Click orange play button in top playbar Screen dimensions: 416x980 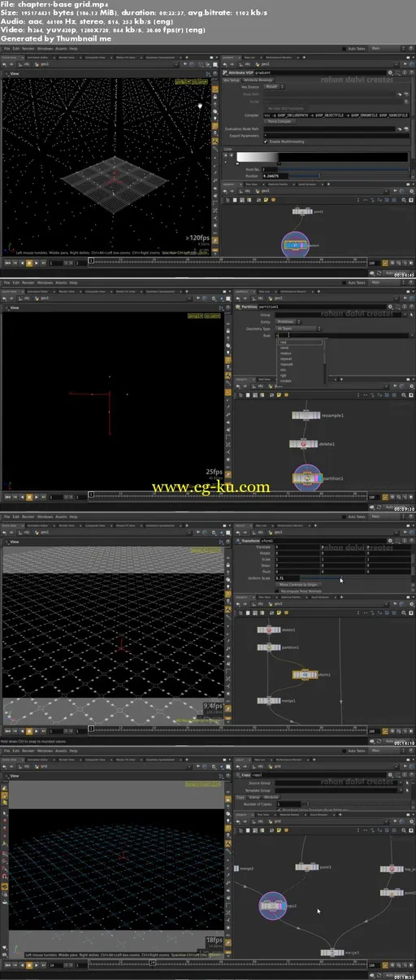coord(29,263)
